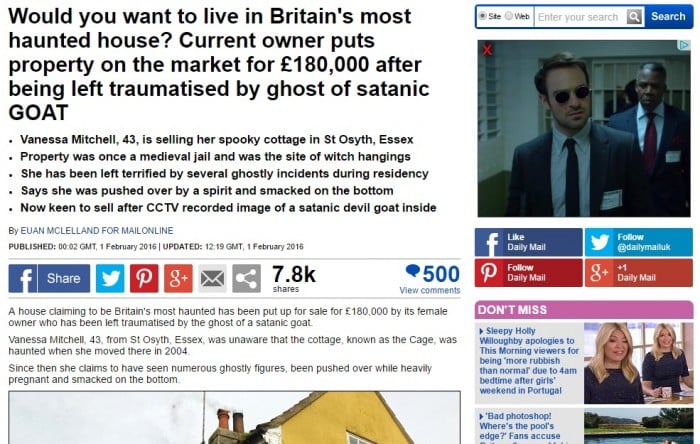Open Sleepy Holly Willoughby story link

click(529, 361)
